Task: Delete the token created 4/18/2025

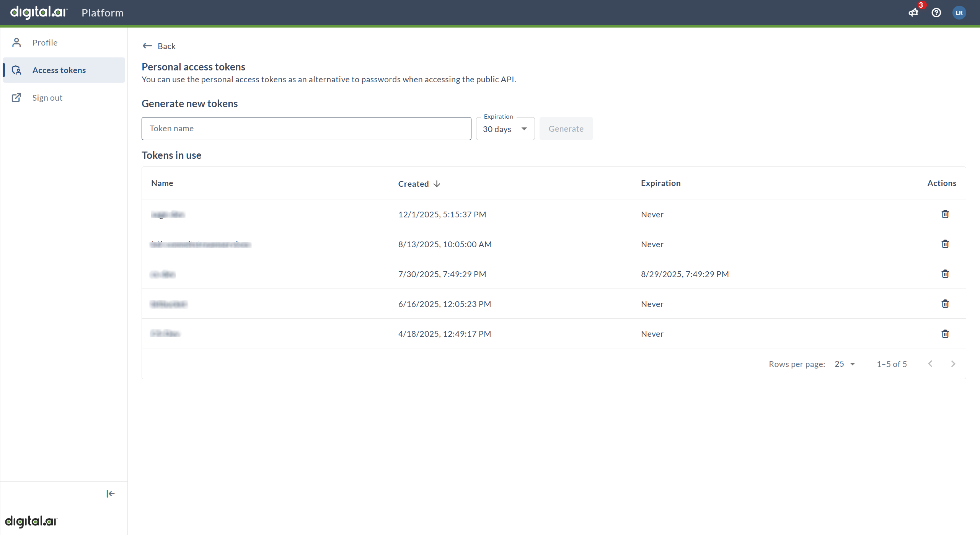Action: 945,334
